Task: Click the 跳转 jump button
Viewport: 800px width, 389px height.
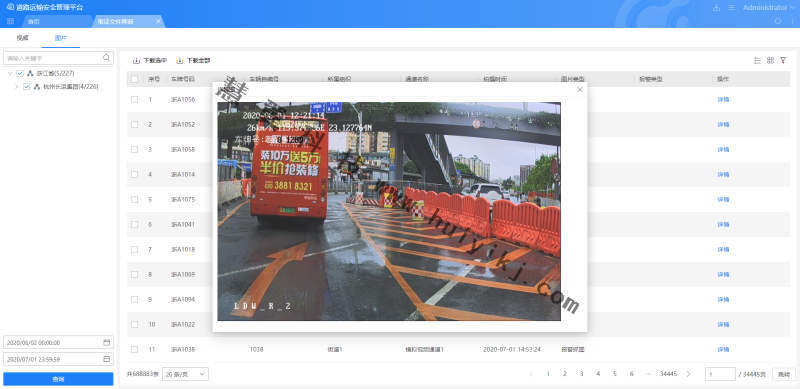Action: tap(784, 374)
